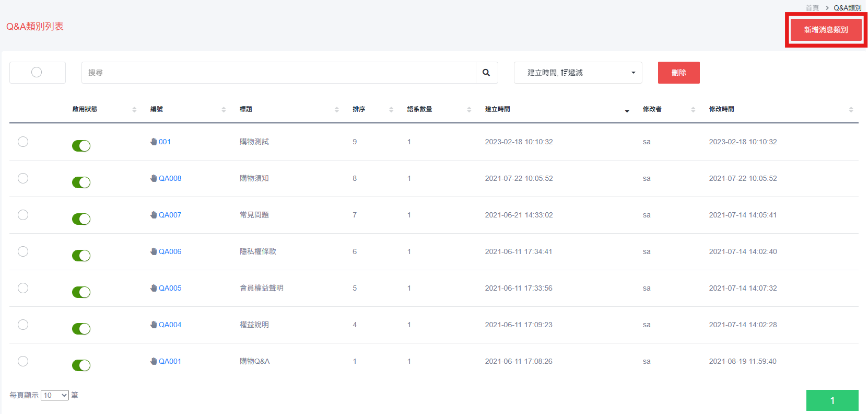
Task: Open the QA006 category link
Action: 170,251
